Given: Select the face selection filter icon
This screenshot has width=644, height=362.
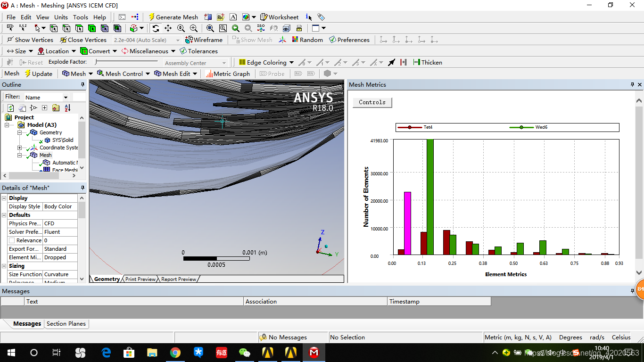Looking at the screenshot, I should click(x=79, y=28).
